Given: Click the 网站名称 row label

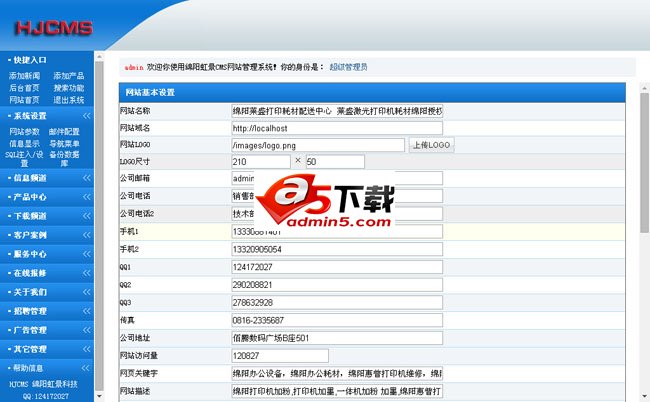Looking at the screenshot, I should (x=135, y=111).
